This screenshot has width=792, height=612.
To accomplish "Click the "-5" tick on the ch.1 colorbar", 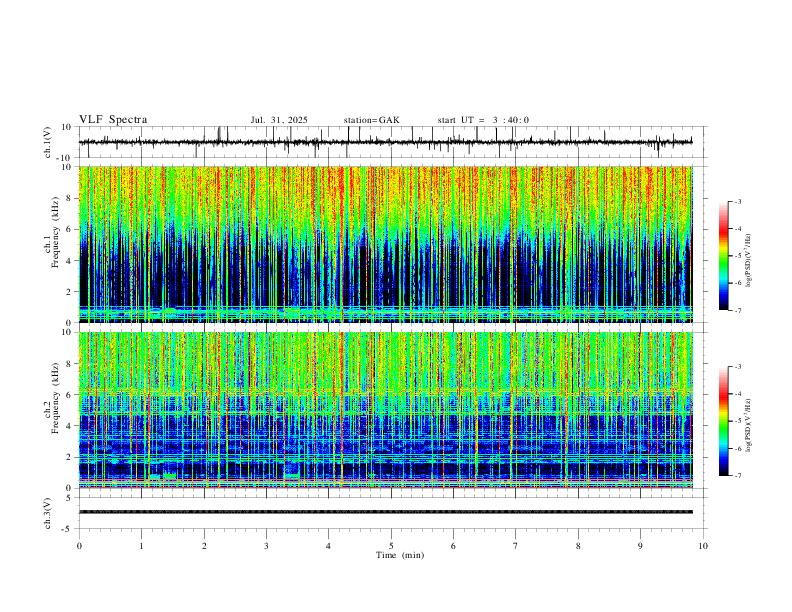I will point(737,256).
